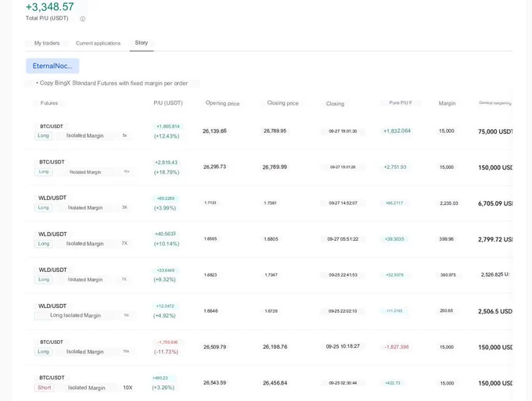
Task: Click the Futures column header
Action: click(49, 103)
